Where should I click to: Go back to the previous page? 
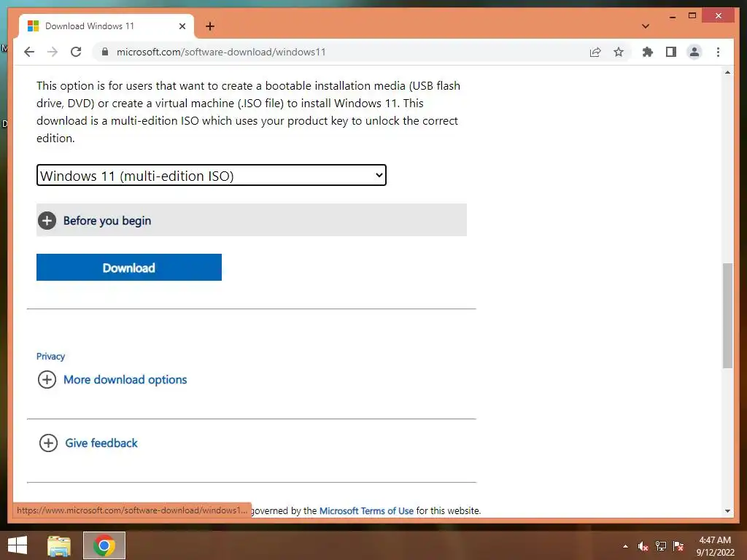(x=29, y=52)
